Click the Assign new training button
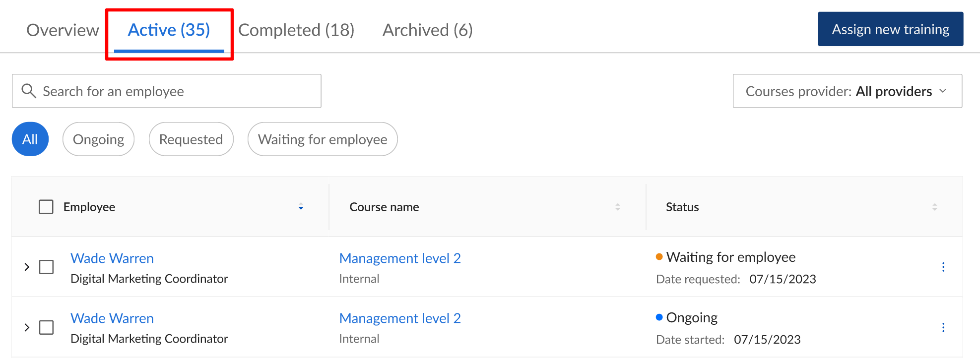Image resolution: width=980 pixels, height=358 pixels. click(890, 29)
